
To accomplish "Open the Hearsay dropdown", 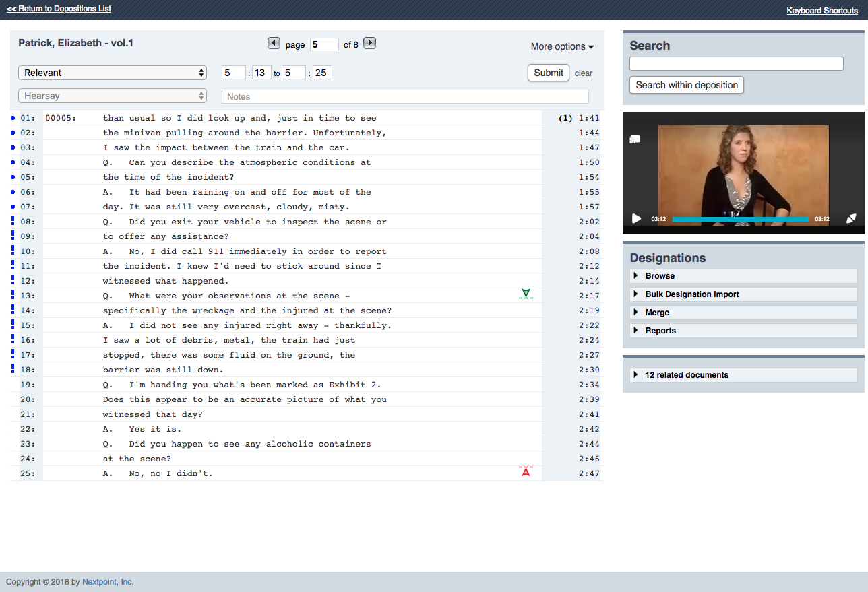I will click(113, 96).
